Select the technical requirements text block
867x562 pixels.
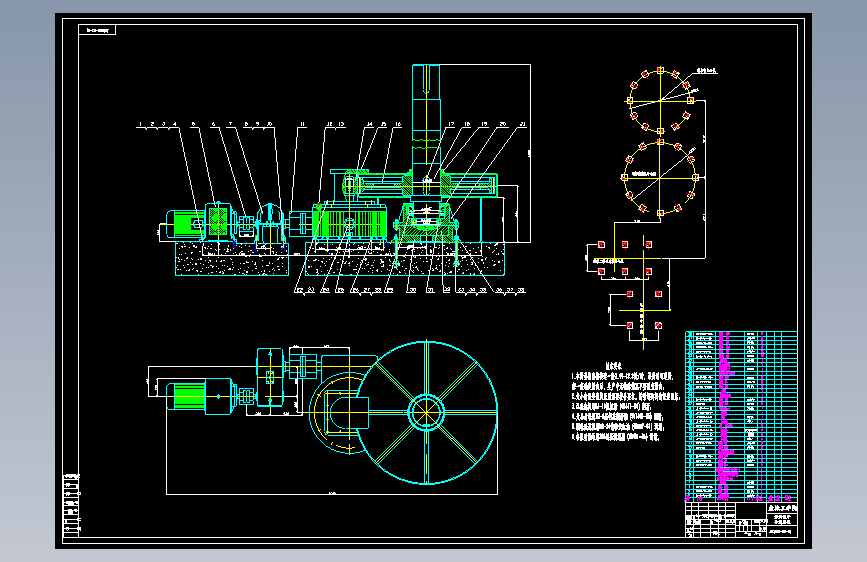tap(624, 401)
